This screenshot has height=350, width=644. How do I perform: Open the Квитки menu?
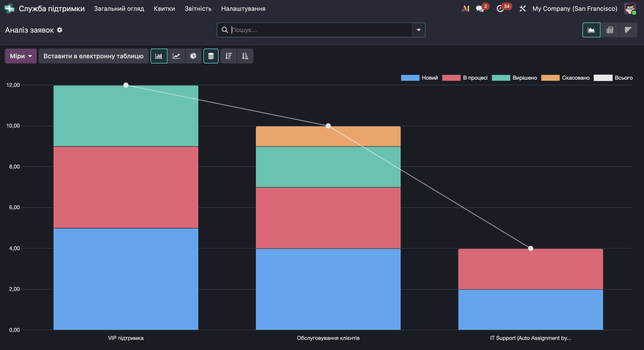pos(164,9)
